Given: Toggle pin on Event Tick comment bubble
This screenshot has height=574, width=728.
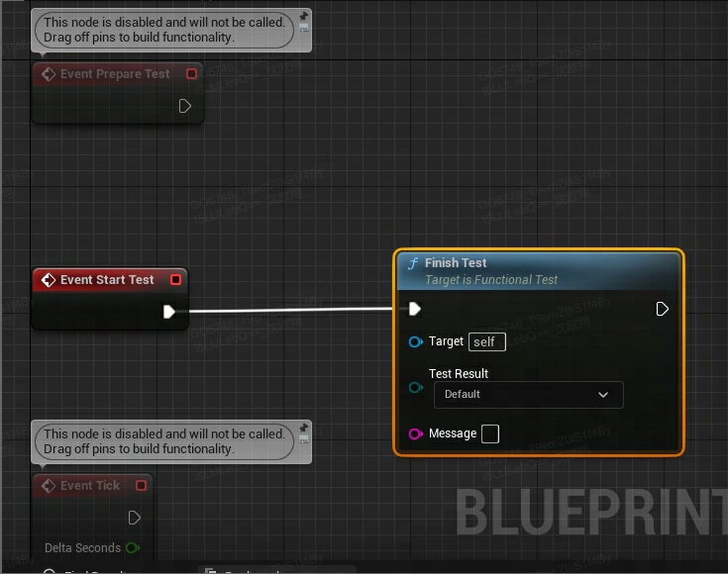Looking at the screenshot, I should tap(304, 428).
